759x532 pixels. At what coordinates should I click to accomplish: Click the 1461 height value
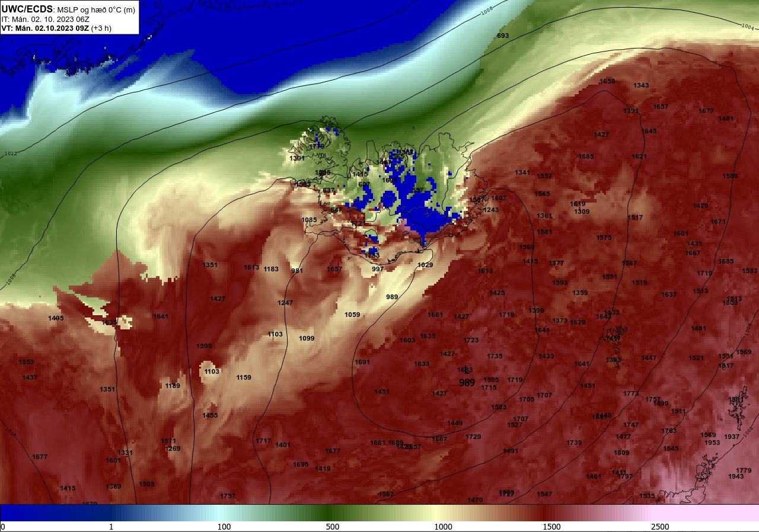point(594,476)
